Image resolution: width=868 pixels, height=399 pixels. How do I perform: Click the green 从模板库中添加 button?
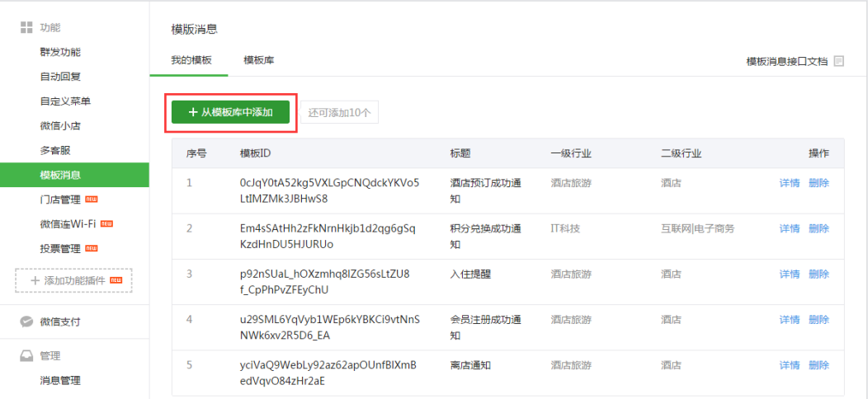click(230, 112)
